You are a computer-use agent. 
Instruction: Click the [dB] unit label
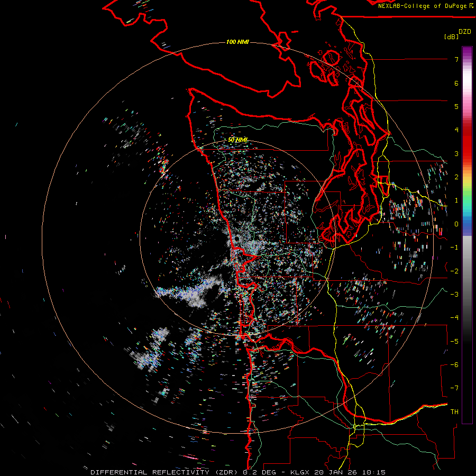point(451,36)
